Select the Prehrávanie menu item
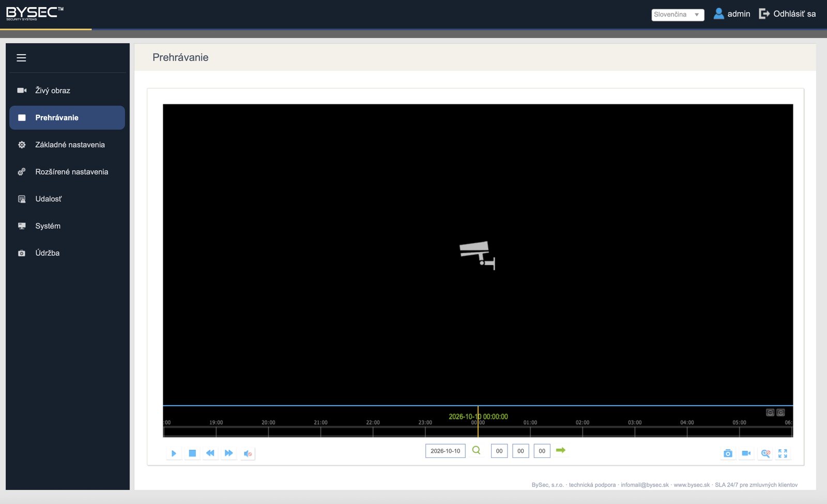 [67, 118]
